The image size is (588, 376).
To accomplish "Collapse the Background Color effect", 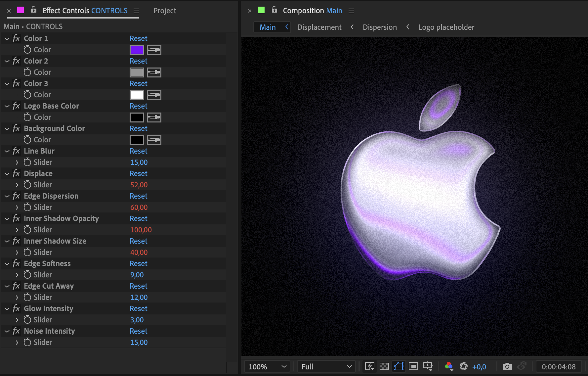I will [7, 129].
